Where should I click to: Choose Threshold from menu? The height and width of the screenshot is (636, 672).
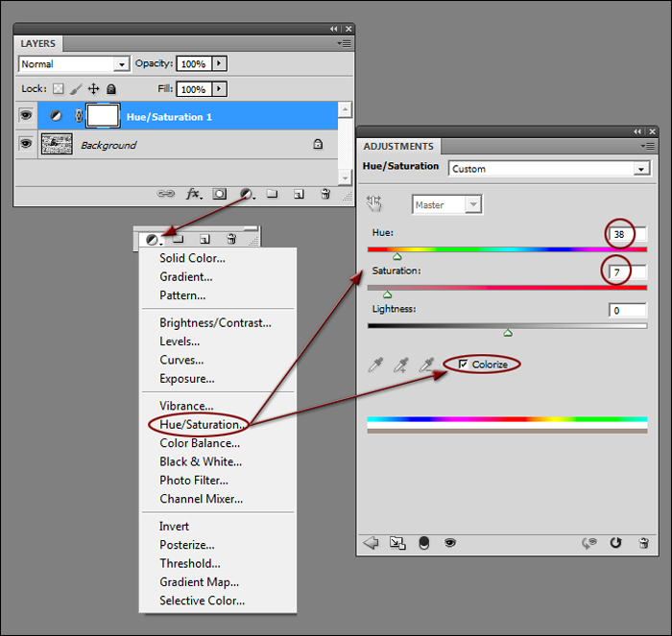coord(190,564)
